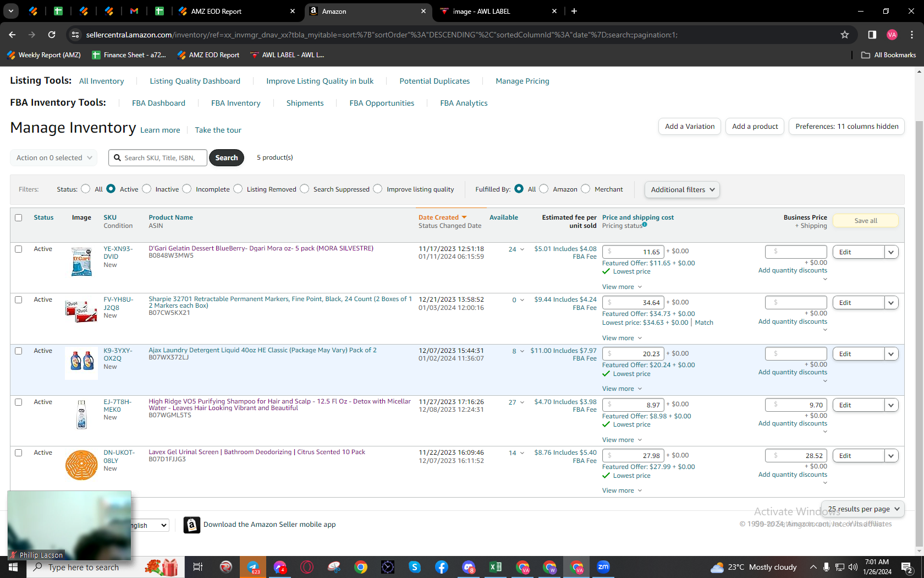The image size is (924, 578).
Task: Click the Search button
Action: (x=227, y=158)
